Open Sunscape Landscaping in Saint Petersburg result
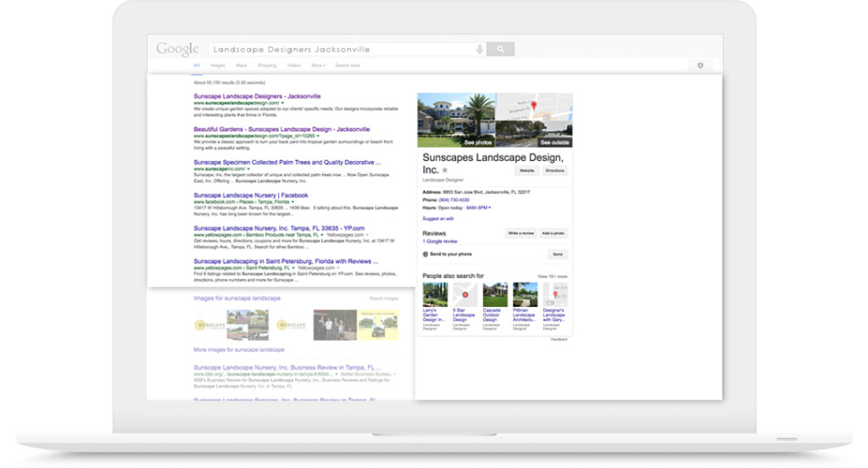The image size is (868, 468). click(x=286, y=261)
